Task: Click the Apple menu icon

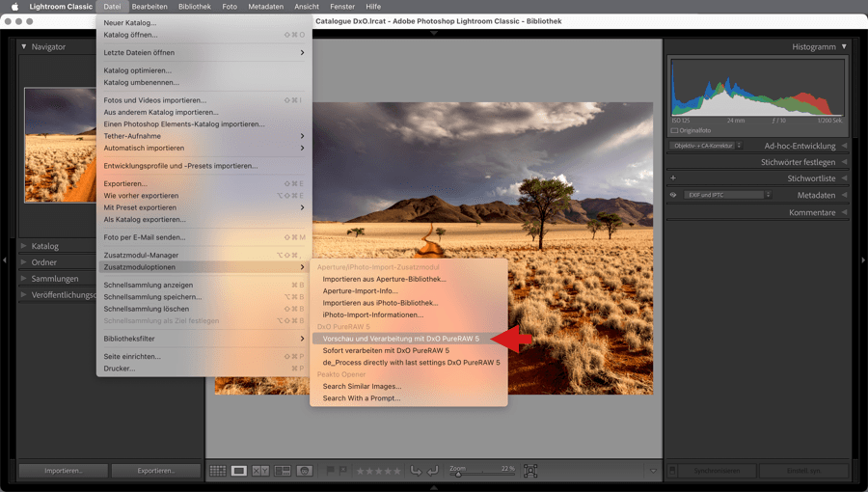Action: [14, 7]
